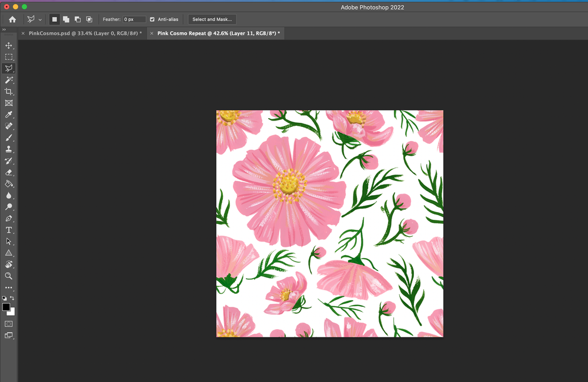Switch to Add to Selection mode
Viewport: 588px width, 382px height.
(66, 19)
